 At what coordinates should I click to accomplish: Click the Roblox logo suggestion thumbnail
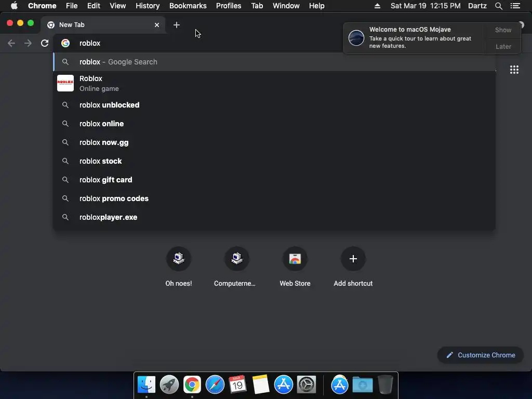pyautogui.click(x=65, y=83)
